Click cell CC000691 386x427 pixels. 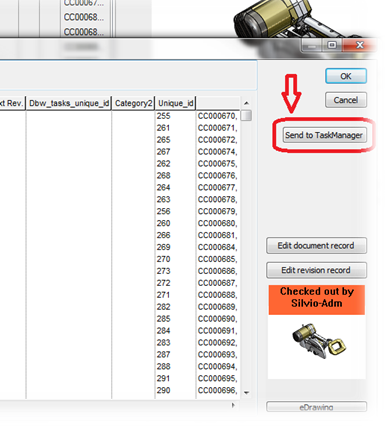click(218, 331)
